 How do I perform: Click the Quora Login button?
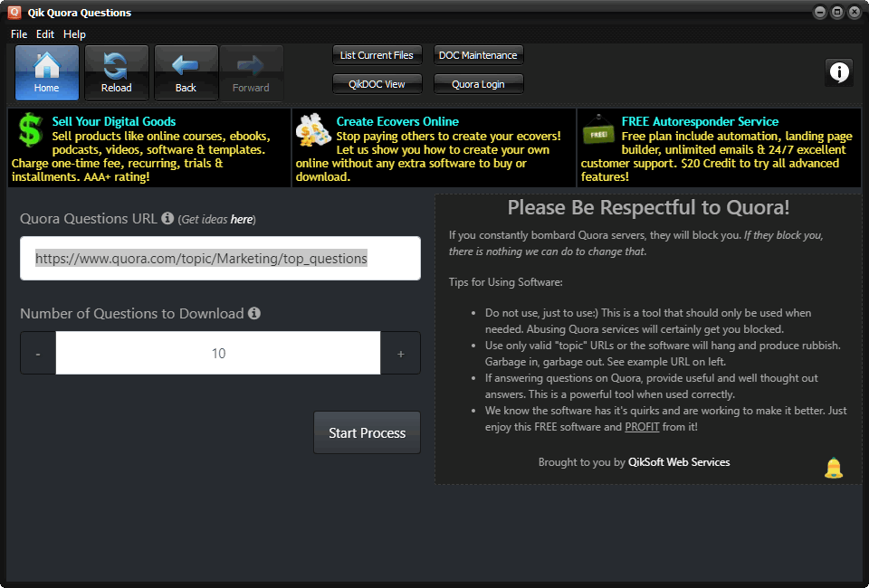pos(478,84)
